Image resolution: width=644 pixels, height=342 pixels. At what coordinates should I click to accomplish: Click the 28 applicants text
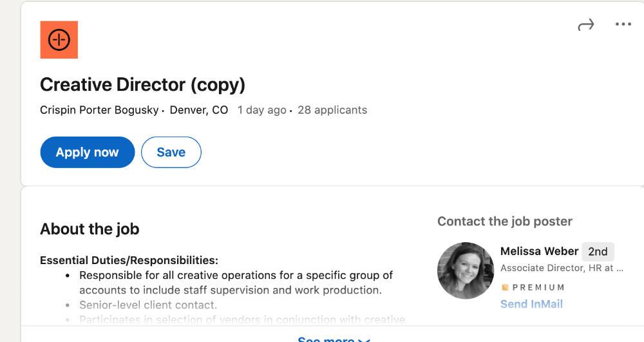coord(332,110)
